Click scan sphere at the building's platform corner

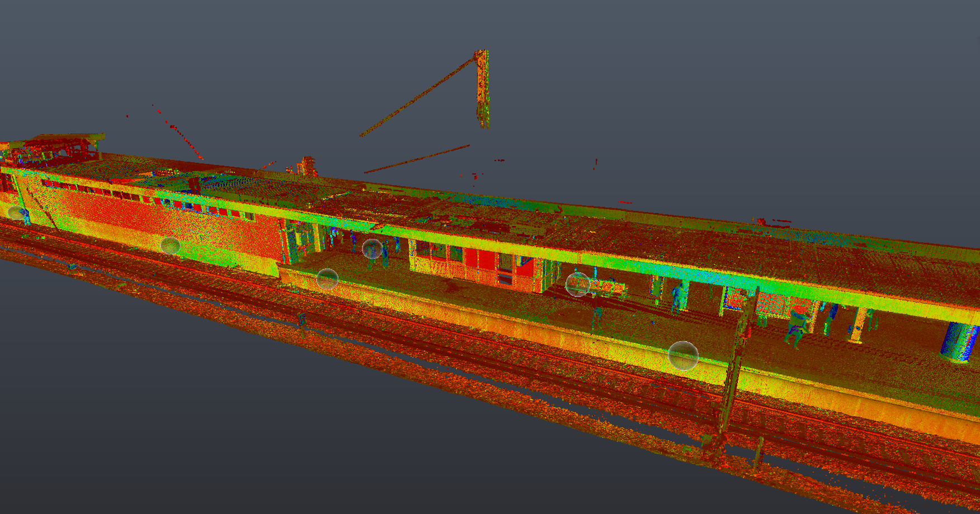[x=327, y=279]
